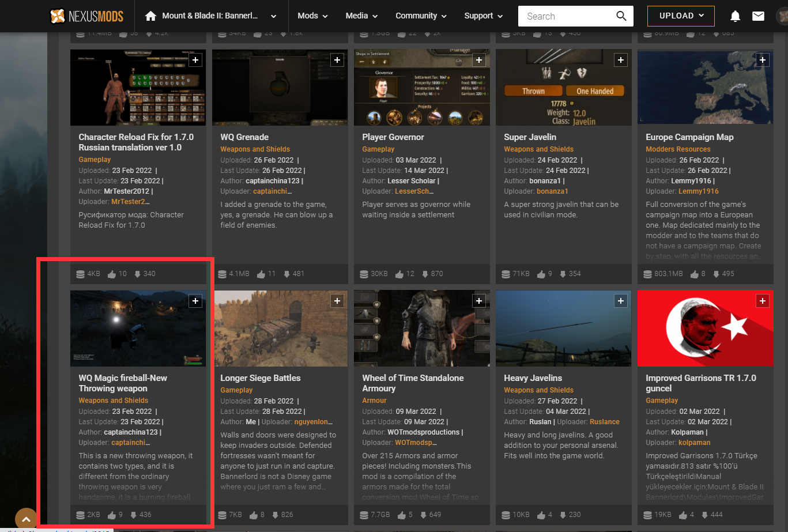
Task: Open the Longer Siege Battles thumbnail image
Action: point(280,328)
